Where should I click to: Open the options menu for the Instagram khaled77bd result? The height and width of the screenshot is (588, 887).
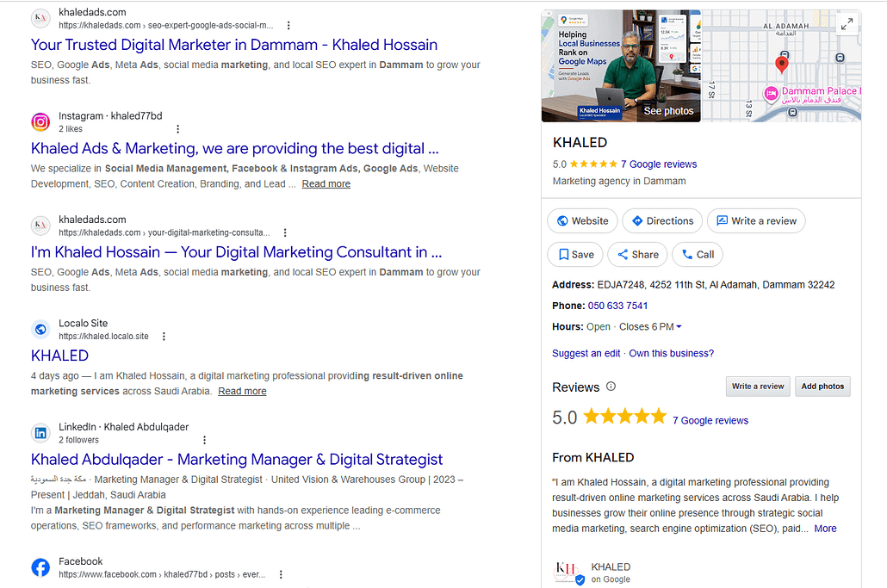[177, 129]
